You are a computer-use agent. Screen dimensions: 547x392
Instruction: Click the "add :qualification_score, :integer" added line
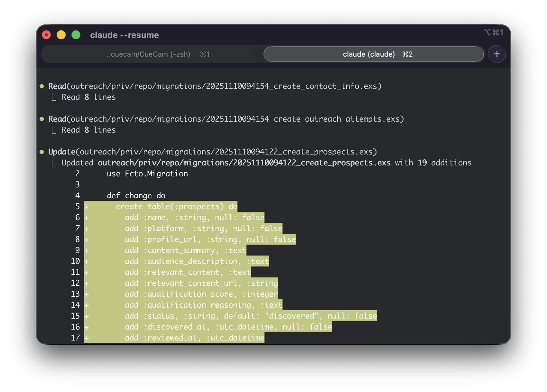point(201,294)
